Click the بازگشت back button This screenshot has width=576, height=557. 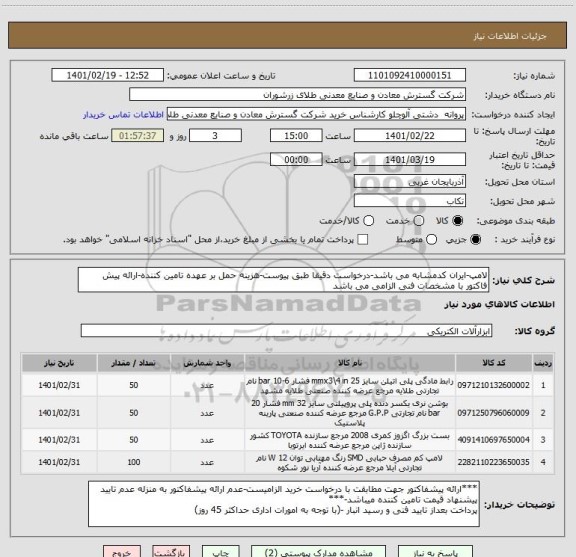click(x=171, y=551)
